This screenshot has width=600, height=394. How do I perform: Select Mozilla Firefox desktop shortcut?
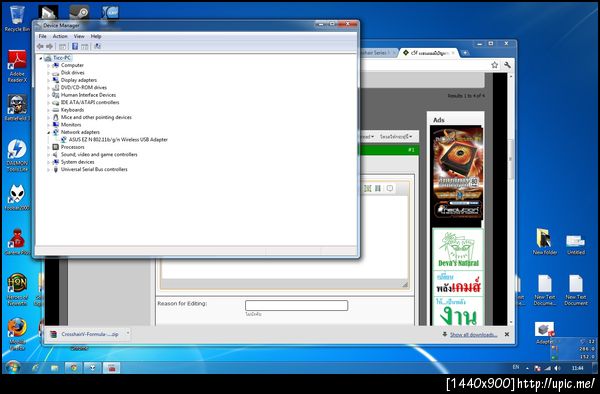pyautogui.click(x=17, y=334)
